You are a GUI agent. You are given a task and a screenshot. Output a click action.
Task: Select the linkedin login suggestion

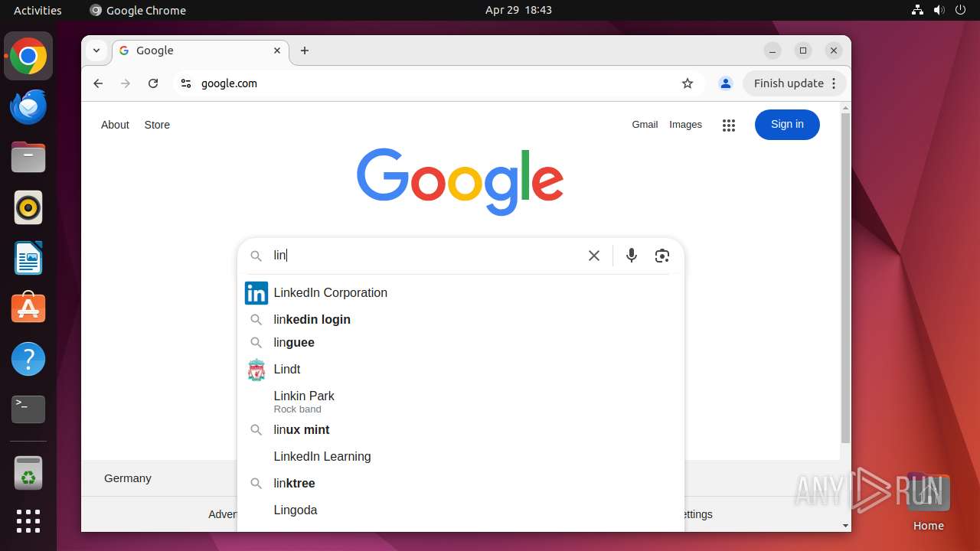460,320
